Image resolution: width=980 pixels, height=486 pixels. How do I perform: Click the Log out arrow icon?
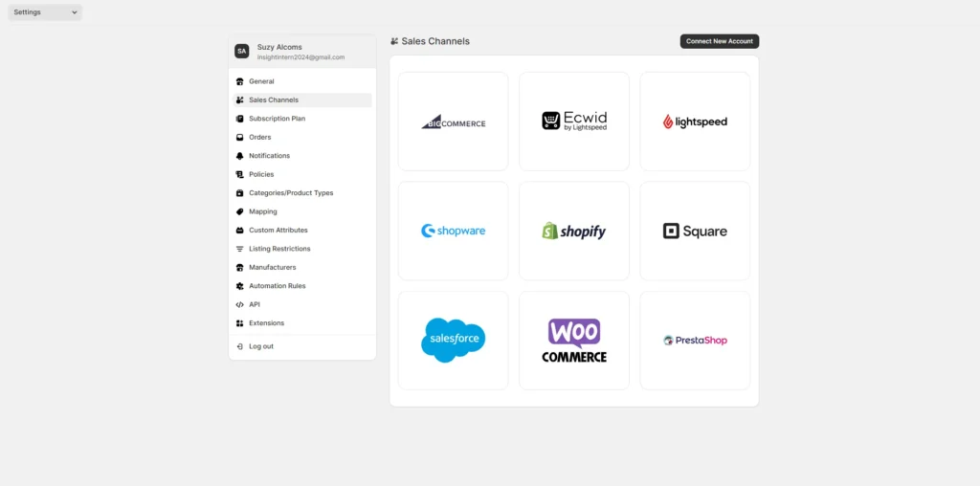coord(239,346)
